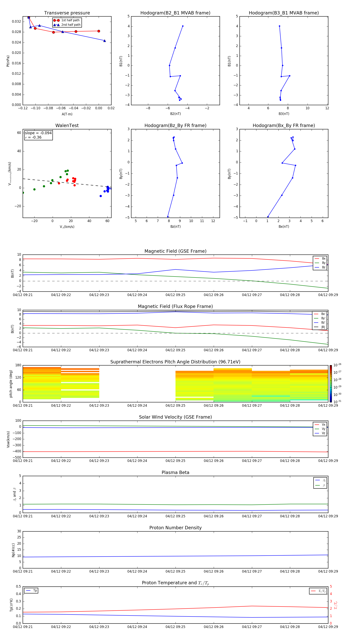351x644 pixels.
Task: Click the 'Vsw(km/s)' y-axis label
Action: (8, 439)
